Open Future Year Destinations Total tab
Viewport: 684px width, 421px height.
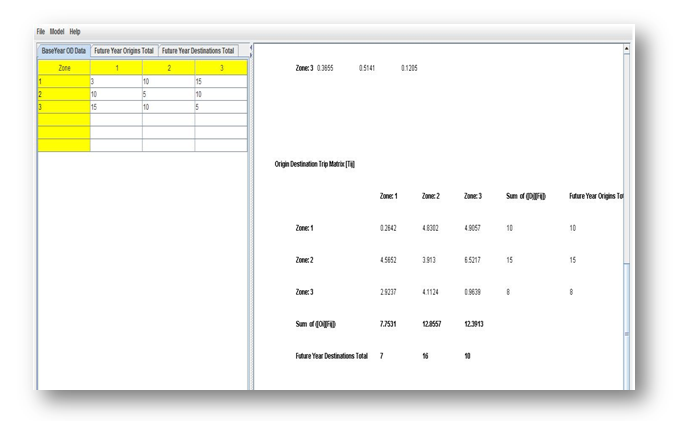[x=198, y=50]
